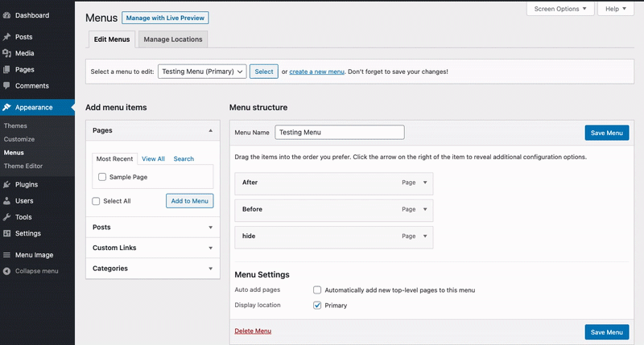
Task: Expand the Before menu item options
Action: [x=425, y=209]
